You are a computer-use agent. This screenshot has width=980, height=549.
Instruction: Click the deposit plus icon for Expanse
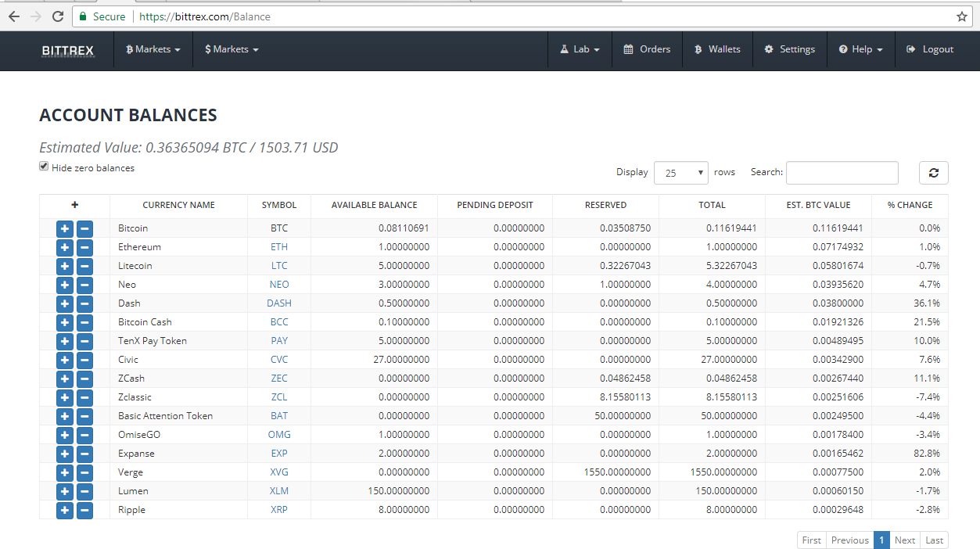tap(65, 454)
